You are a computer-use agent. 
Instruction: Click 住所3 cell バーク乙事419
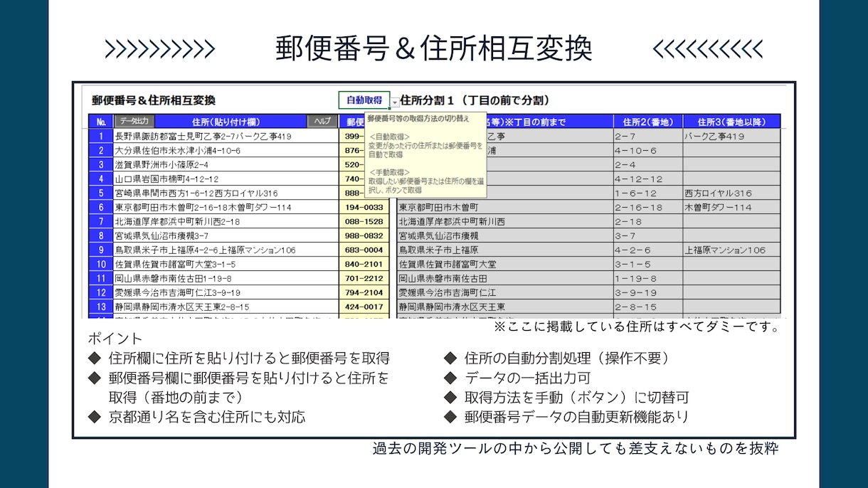click(731, 136)
